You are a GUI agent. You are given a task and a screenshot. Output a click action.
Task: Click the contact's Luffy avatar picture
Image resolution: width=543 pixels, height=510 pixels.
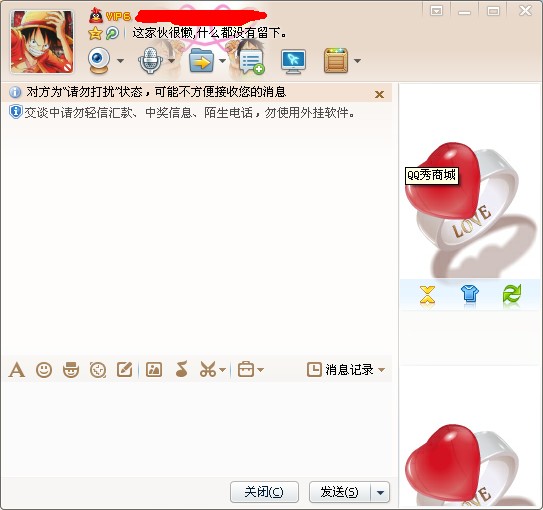click(42, 42)
